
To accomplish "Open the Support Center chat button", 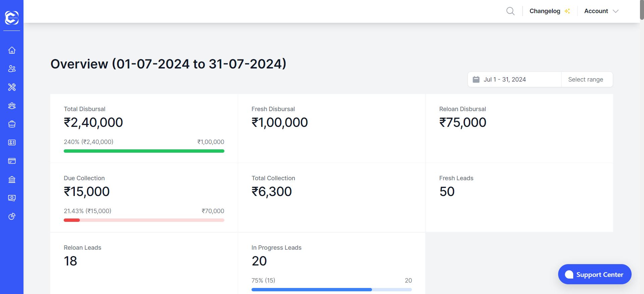I will [595, 275].
